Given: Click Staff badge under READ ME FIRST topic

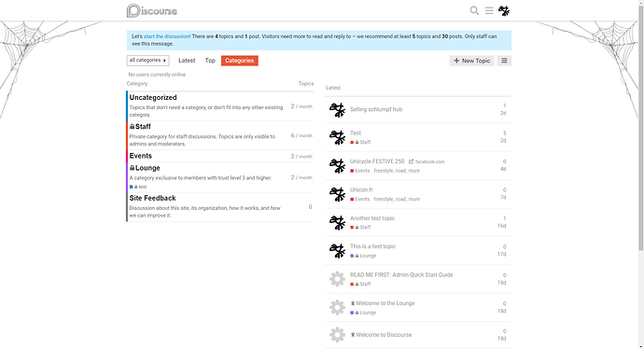Looking at the screenshot, I should [360, 284].
